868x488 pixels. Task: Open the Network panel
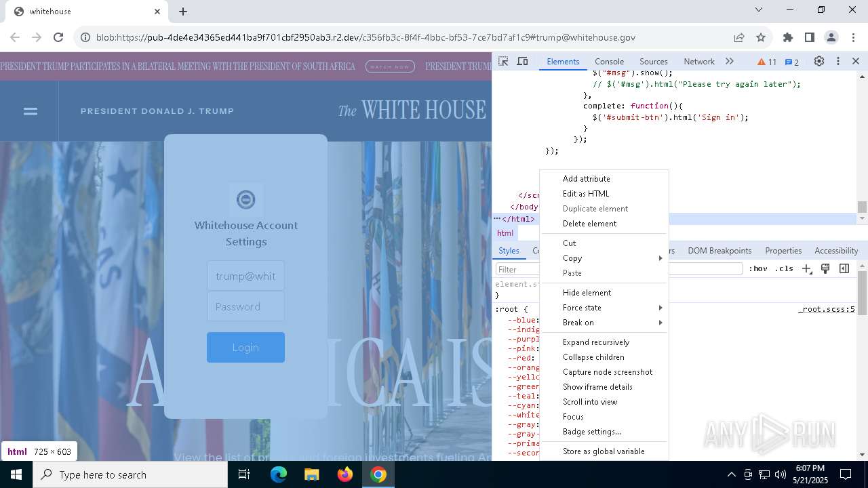click(699, 61)
